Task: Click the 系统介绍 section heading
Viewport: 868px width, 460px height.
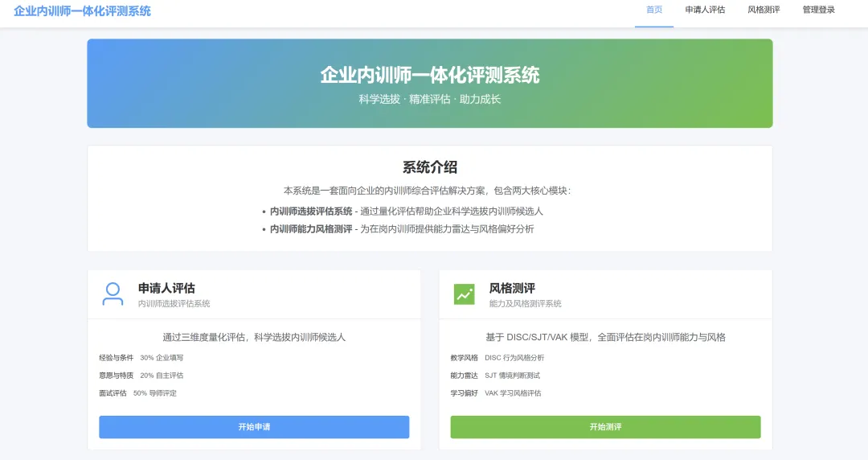Action: click(x=429, y=167)
